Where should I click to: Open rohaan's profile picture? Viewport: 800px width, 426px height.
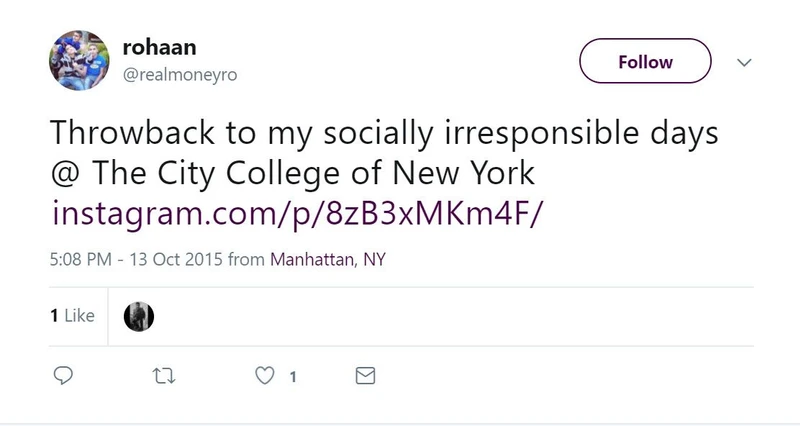click(x=77, y=60)
